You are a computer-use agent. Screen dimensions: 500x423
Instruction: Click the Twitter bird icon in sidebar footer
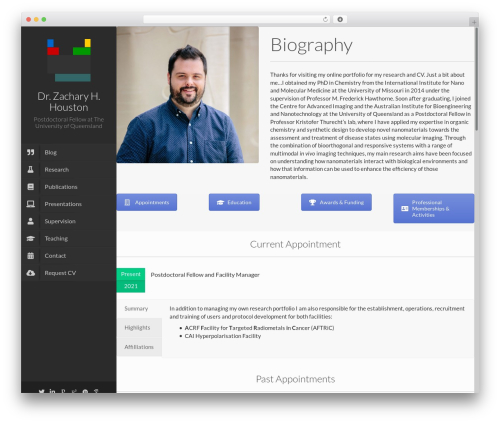[x=41, y=391]
